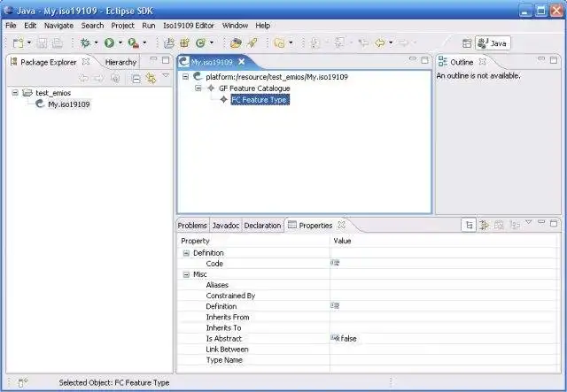Click the Save toolbar icon
The width and height of the screenshot is (567, 392).
click(43, 43)
